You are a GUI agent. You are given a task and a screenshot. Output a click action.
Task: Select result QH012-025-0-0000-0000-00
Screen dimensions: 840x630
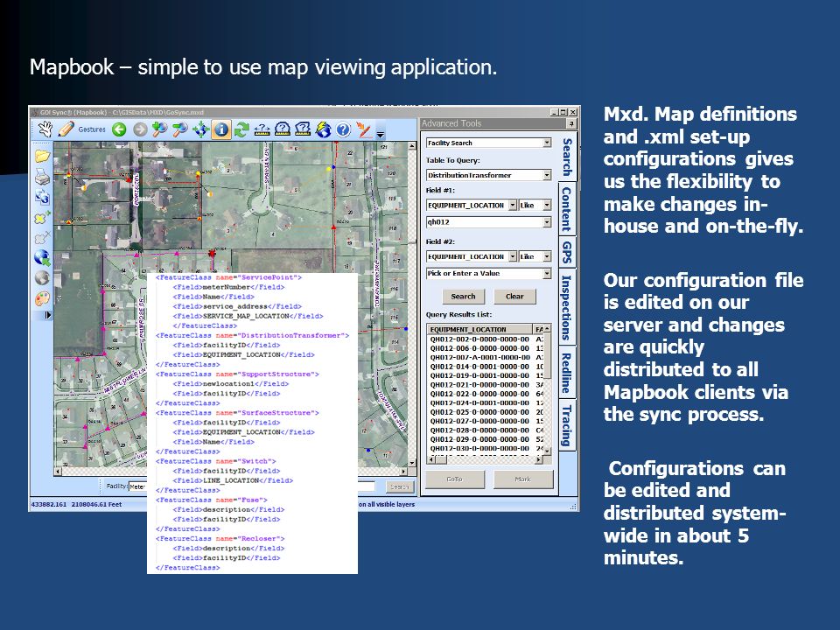click(479, 412)
